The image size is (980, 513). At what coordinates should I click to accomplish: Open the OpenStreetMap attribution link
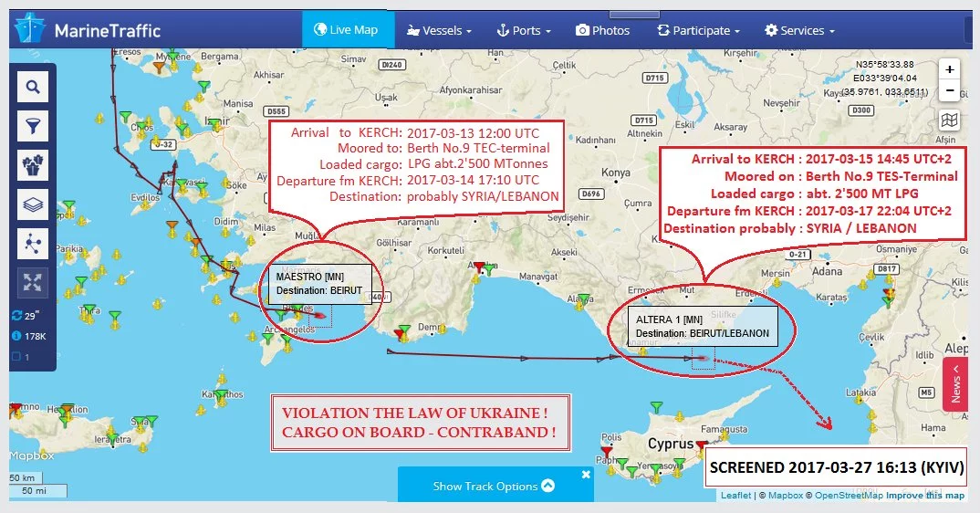(x=849, y=495)
